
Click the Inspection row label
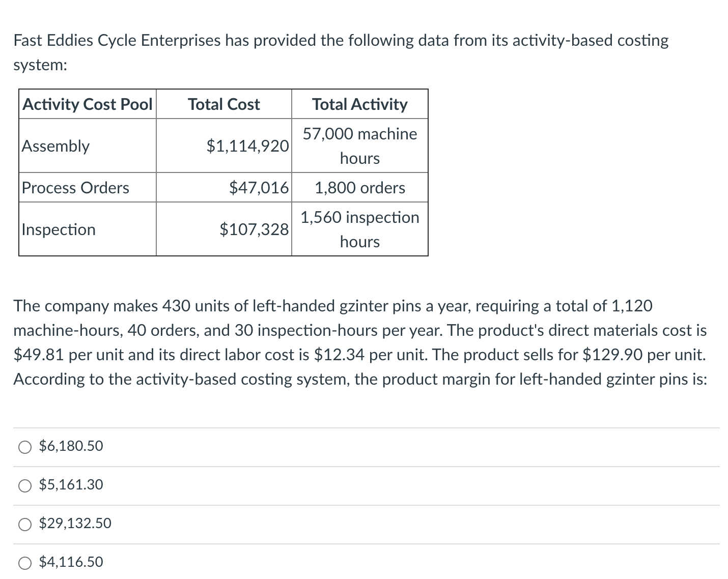(58, 229)
